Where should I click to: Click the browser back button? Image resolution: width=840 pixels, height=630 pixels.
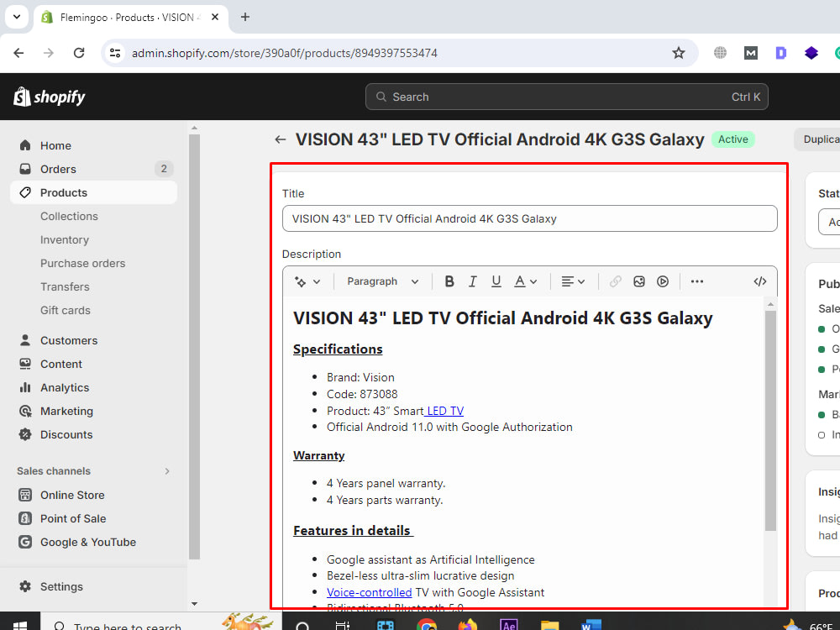click(18, 53)
